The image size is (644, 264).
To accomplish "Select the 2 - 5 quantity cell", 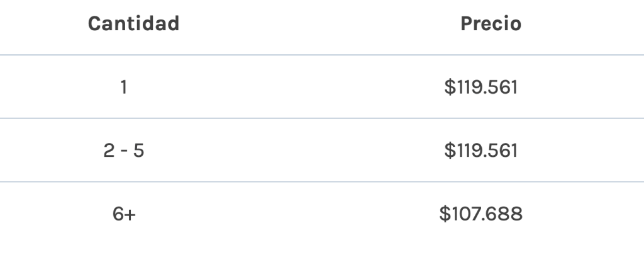I will click(x=124, y=151).
